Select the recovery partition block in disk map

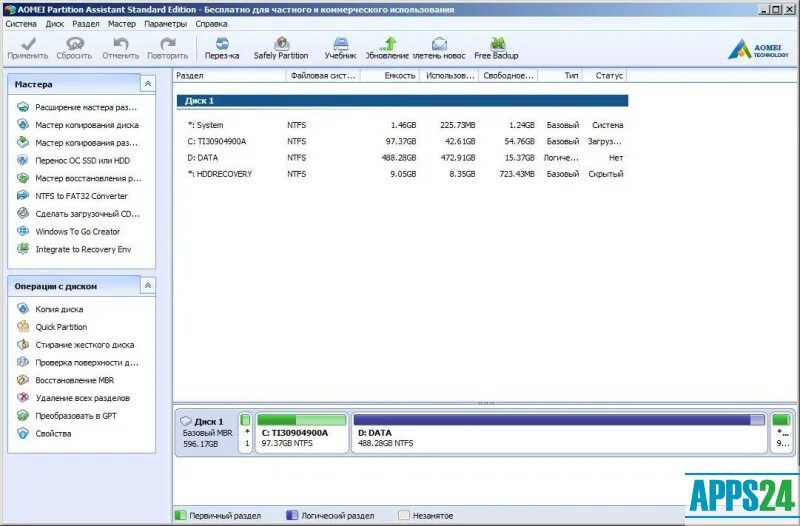(781, 433)
